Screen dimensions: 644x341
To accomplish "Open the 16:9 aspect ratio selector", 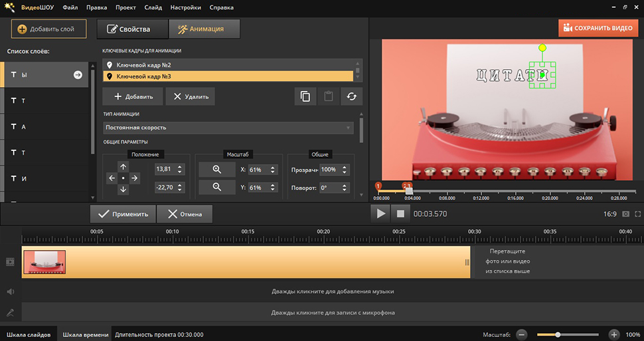I will coord(609,214).
